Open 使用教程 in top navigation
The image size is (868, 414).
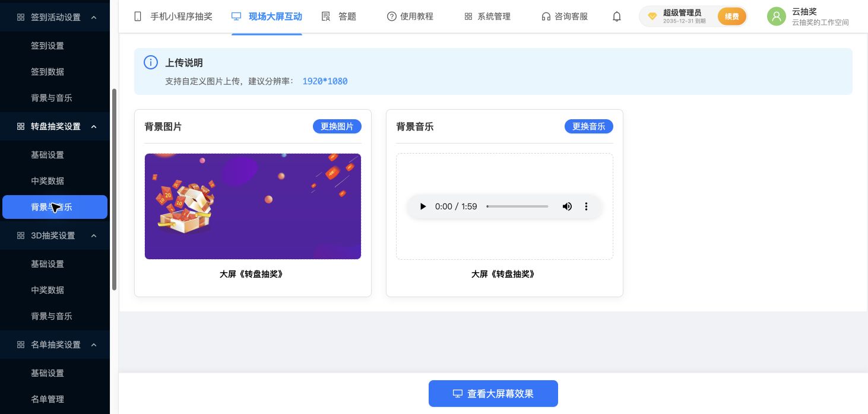(x=410, y=17)
